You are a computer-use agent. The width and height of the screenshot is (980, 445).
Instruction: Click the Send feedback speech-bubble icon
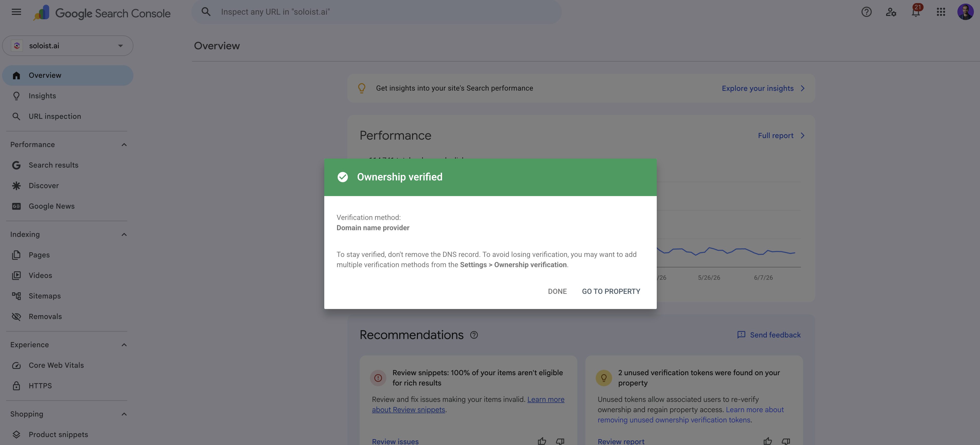[x=741, y=335]
